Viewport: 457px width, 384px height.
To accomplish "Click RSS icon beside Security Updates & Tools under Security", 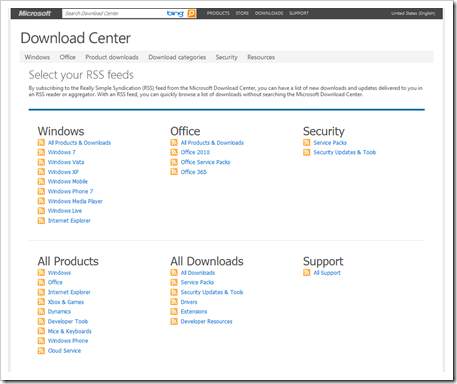I will pos(307,152).
